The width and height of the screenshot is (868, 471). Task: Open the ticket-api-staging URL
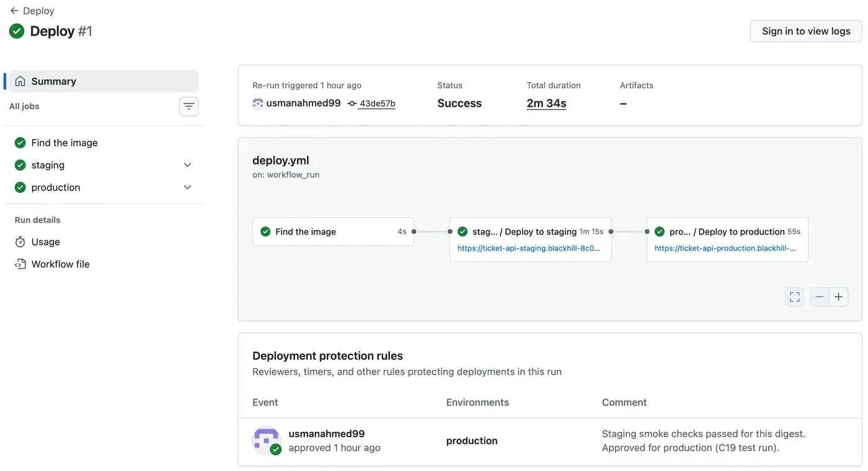click(x=529, y=248)
